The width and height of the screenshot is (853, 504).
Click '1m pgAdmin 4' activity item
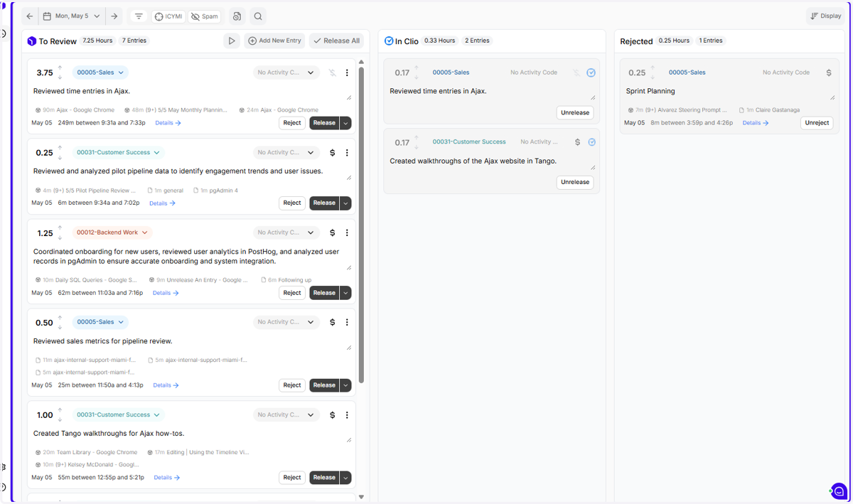(215, 191)
